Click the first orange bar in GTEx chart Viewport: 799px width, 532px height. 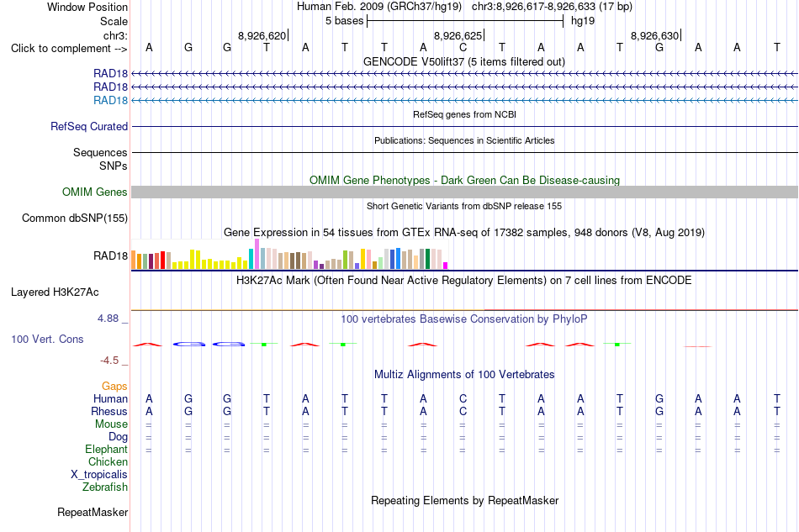(134, 260)
